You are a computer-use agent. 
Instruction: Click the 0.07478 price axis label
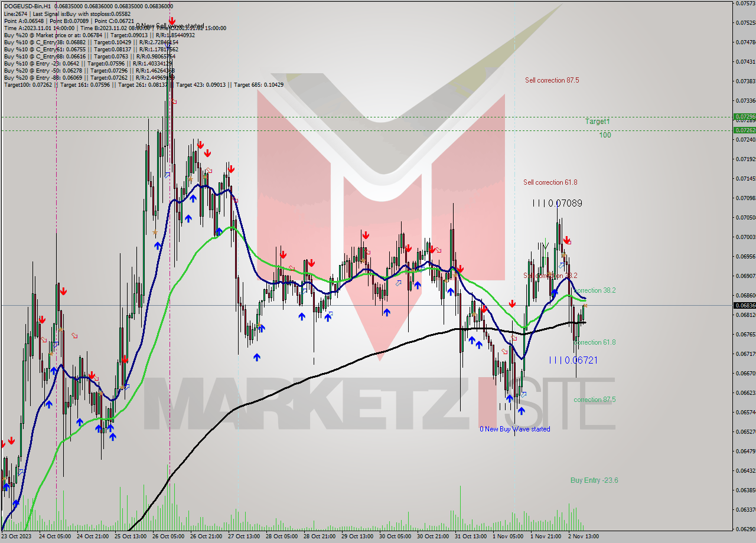click(x=745, y=42)
